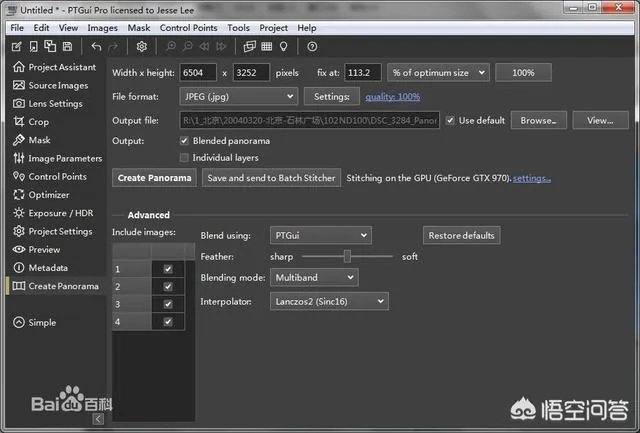This screenshot has width=640, height=433.
Task: Uncheck the Blended panorama checkbox
Action: [x=184, y=141]
